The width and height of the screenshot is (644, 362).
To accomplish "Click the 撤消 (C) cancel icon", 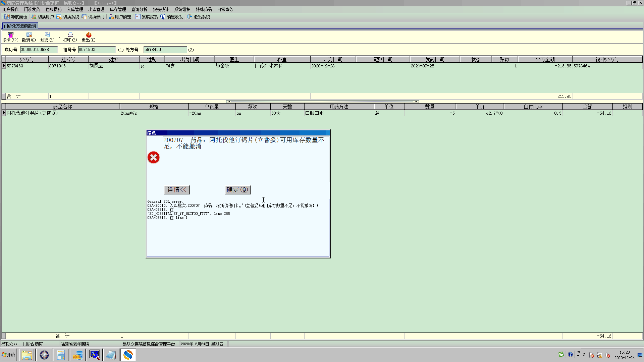I will pyautogui.click(x=29, y=35).
